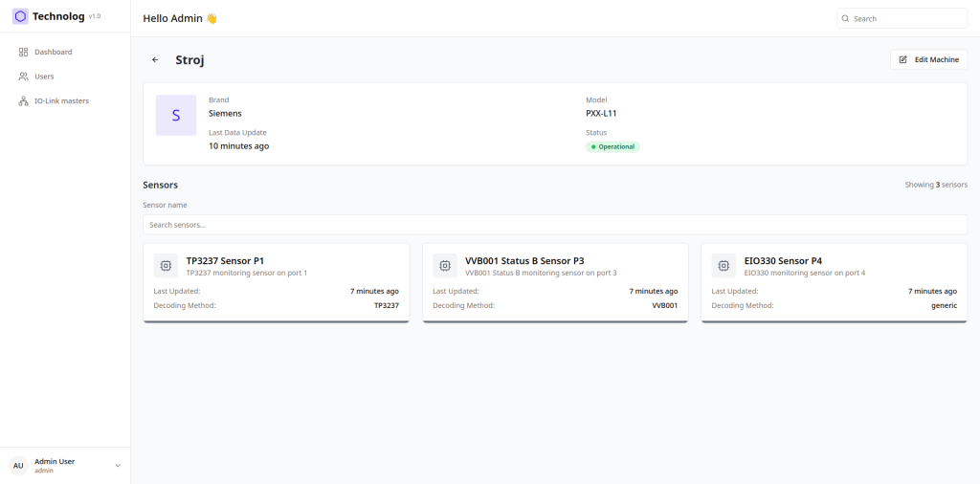Click the purple S machine avatar
The image size is (980, 484).
point(176,115)
